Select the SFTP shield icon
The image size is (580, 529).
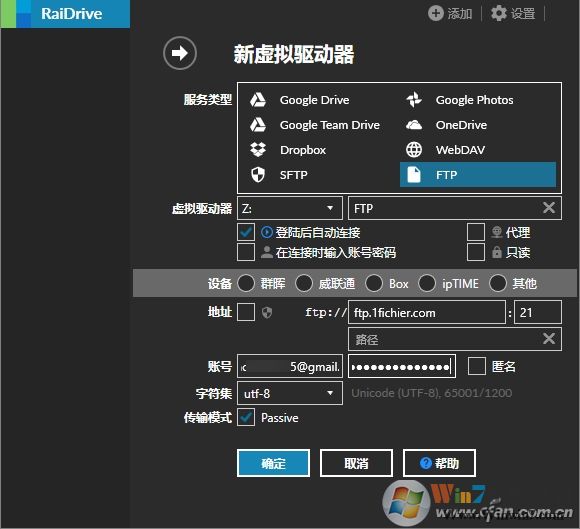click(x=258, y=175)
